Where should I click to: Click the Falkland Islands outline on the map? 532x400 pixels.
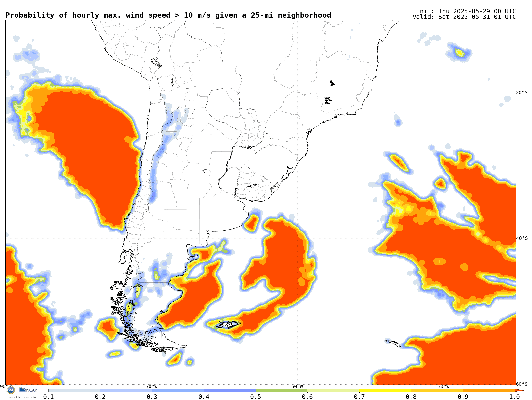(x=229, y=324)
